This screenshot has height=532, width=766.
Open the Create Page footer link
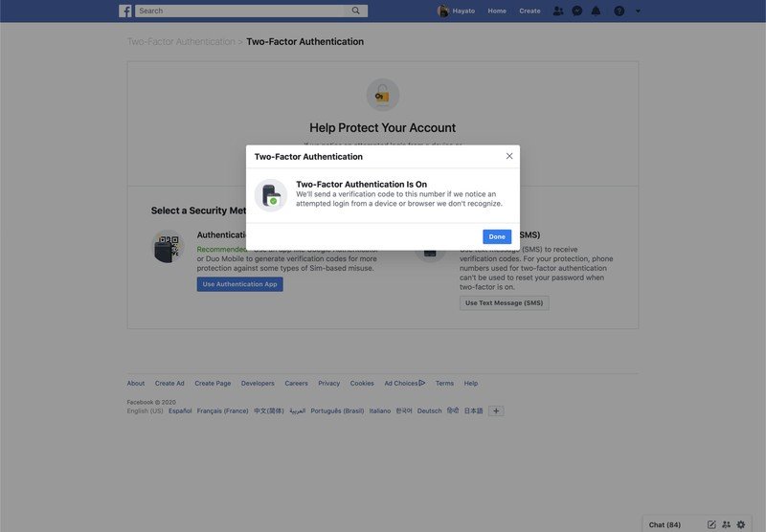[213, 383]
